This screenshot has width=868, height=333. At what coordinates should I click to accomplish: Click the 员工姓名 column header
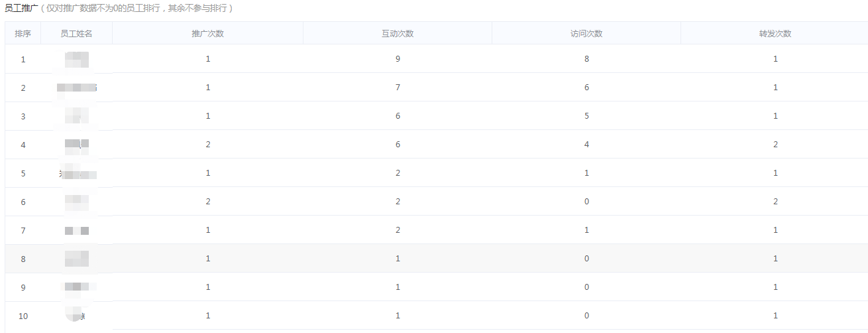pos(76,34)
